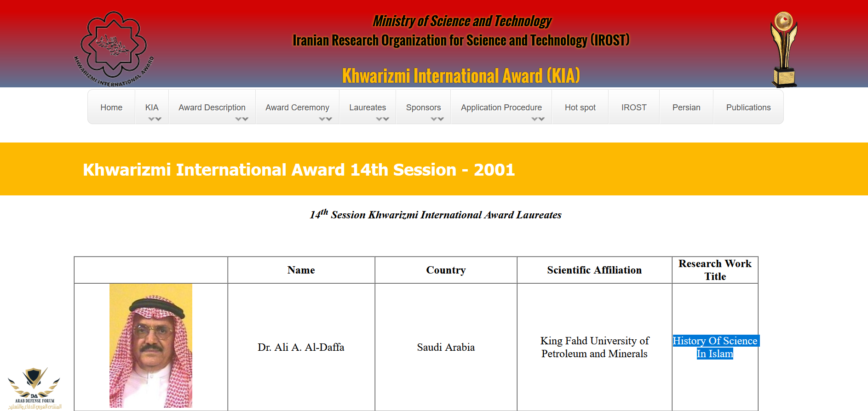The image size is (868, 411).
Task: Click the Khwarizmi International Award logo emblem
Action: tap(114, 49)
